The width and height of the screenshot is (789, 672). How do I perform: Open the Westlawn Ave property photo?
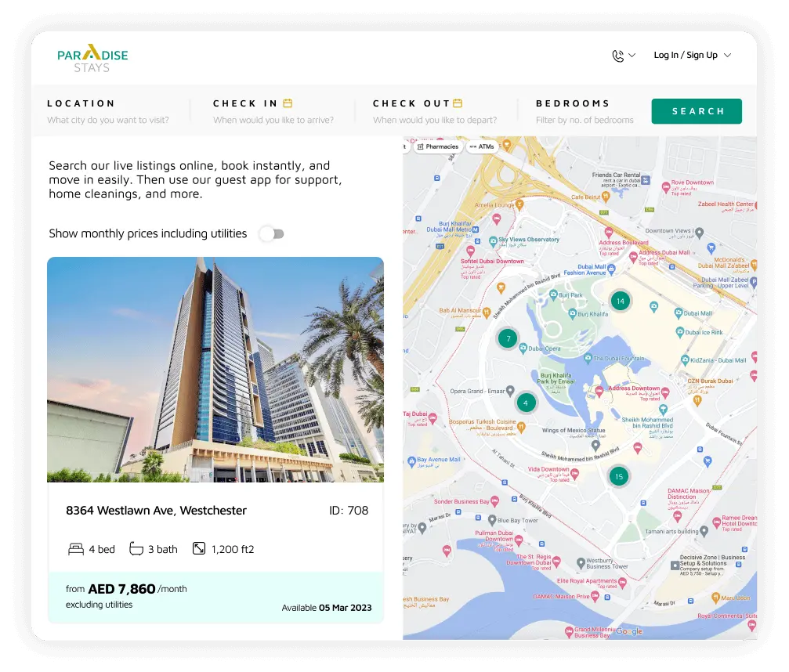tap(215, 369)
